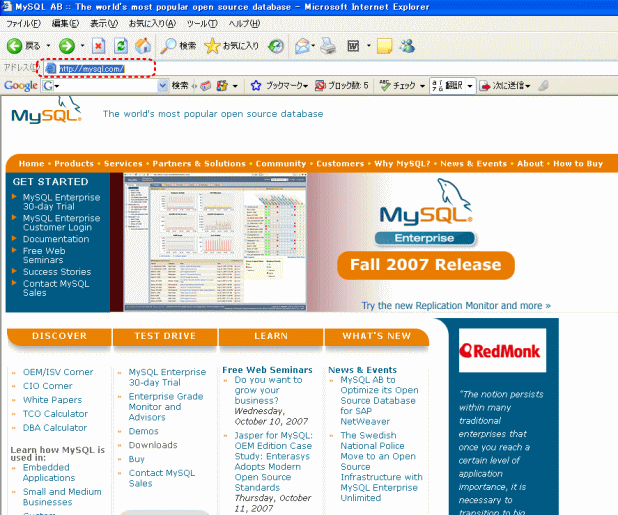Open the Mail button dropdown arrow
The width and height of the screenshot is (618, 515).
click(313, 46)
